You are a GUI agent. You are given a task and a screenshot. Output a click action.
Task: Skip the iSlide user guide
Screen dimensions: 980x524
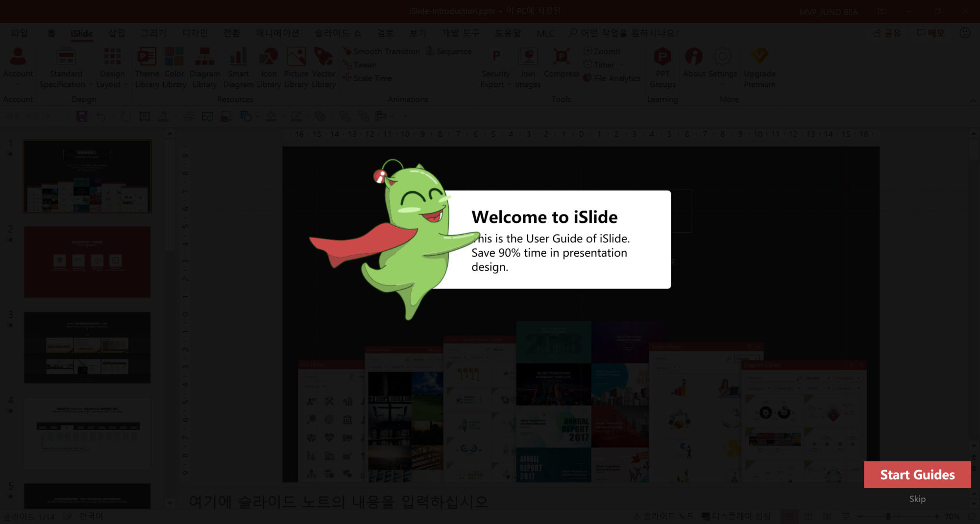click(917, 499)
